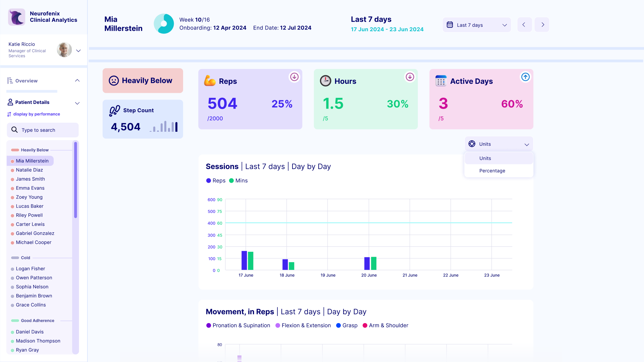Go to previous date range arrow
This screenshot has height=362, width=644.
(x=524, y=25)
